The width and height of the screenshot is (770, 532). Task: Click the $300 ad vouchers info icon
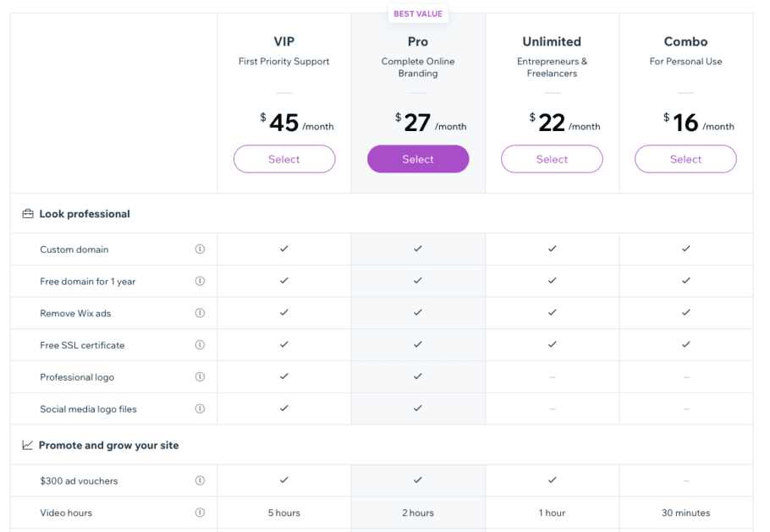tap(201, 480)
